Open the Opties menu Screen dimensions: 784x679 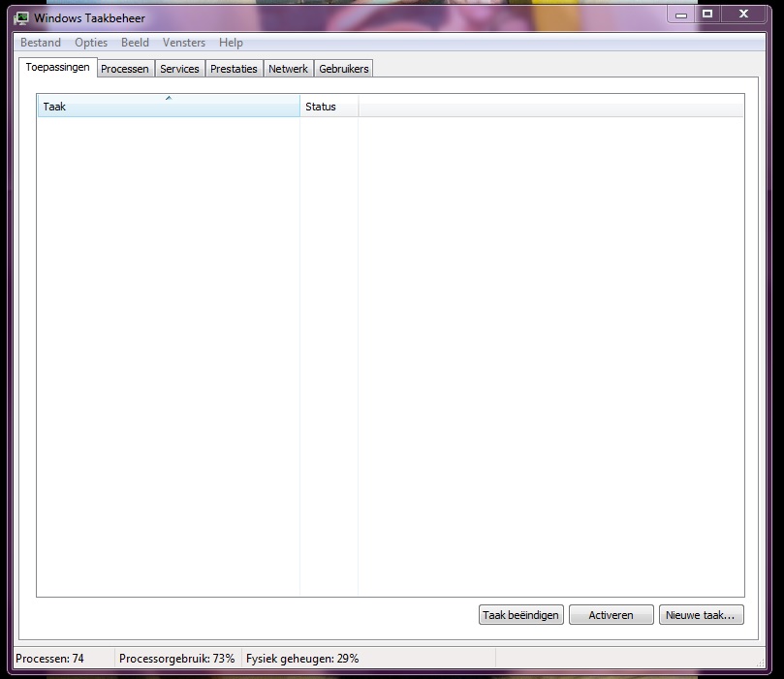[91, 43]
